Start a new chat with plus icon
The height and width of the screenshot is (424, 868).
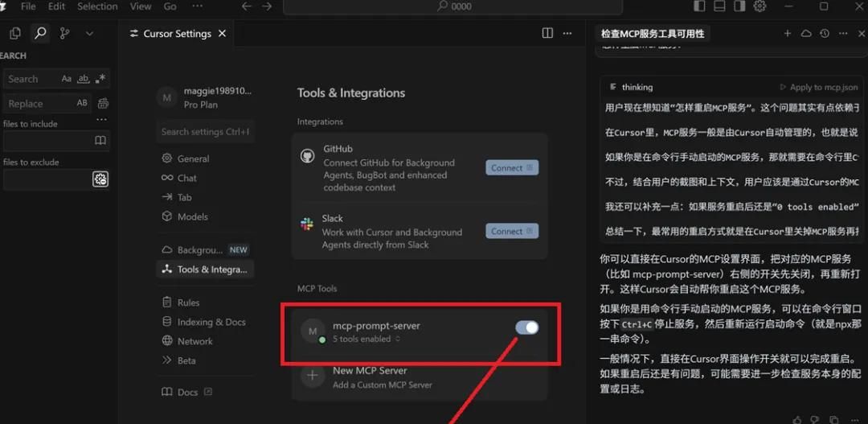[787, 34]
